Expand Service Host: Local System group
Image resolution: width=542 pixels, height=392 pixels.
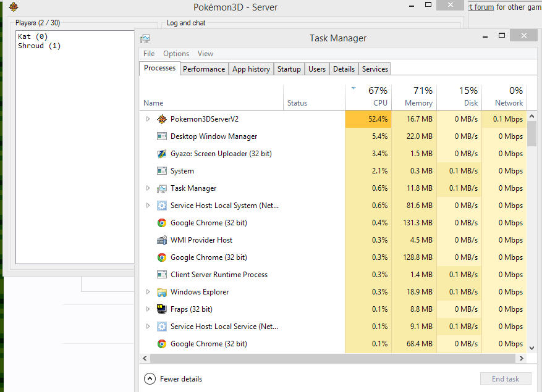[148, 205]
